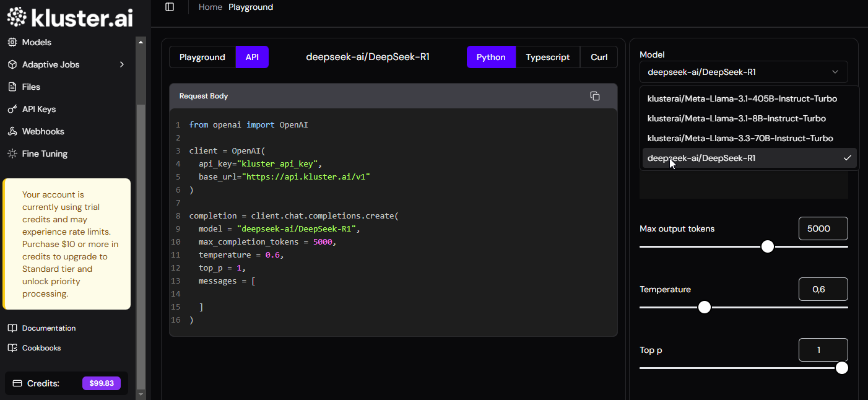Copy the Request Body code

[595, 96]
